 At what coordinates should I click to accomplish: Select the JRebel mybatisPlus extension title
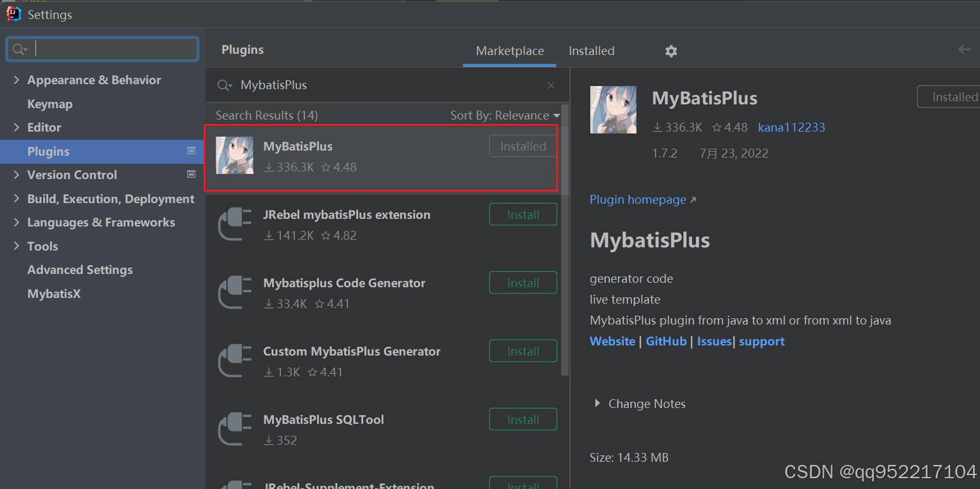click(x=347, y=214)
